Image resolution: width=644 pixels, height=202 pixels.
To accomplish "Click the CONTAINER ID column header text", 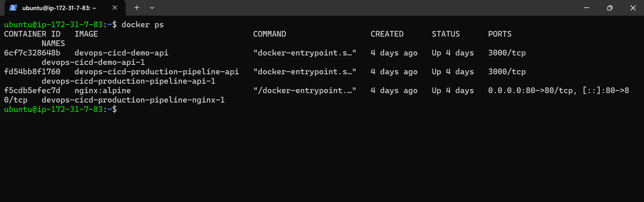I will pos(32,34).
